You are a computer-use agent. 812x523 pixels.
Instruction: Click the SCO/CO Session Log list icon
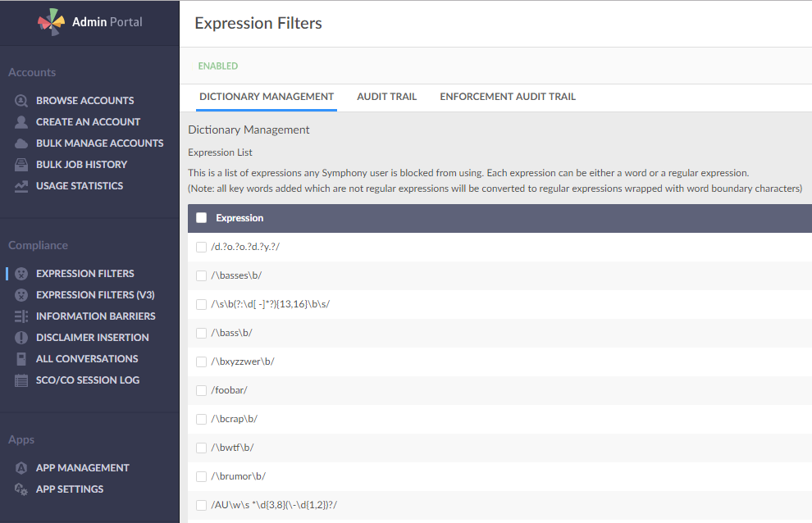coord(21,380)
